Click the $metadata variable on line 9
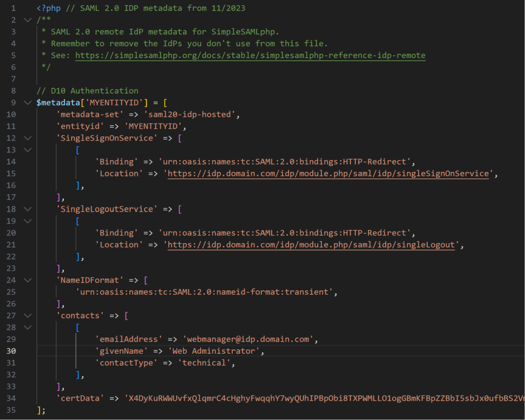Viewport: 525px width, 420px height. coord(58,103)
